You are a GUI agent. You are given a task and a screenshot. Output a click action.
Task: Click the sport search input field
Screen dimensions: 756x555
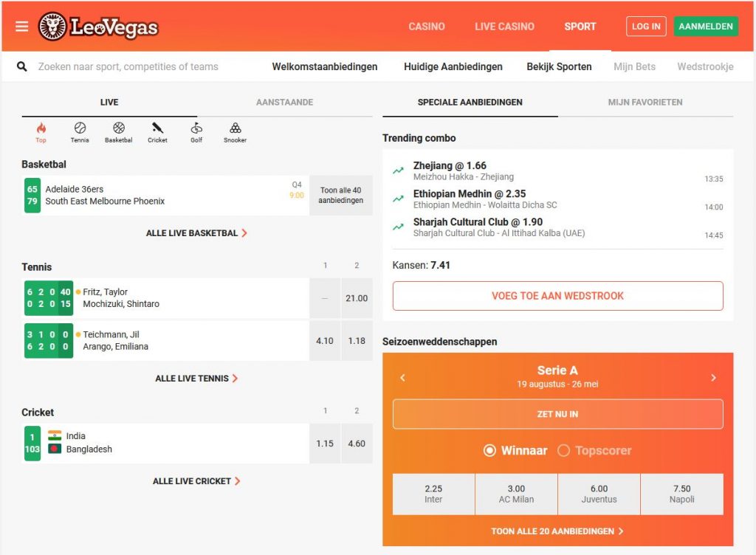[x=128, y=66]
